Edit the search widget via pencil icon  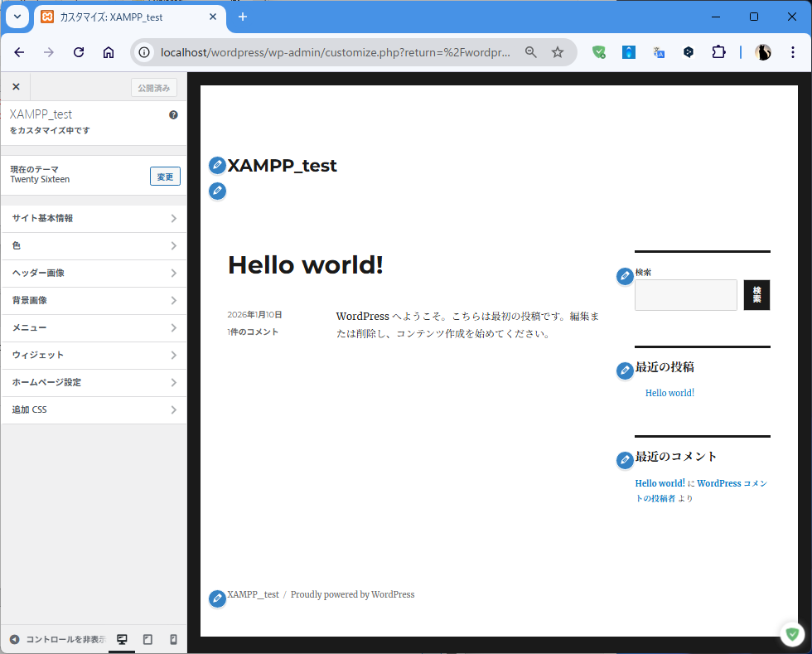[626, 277]
